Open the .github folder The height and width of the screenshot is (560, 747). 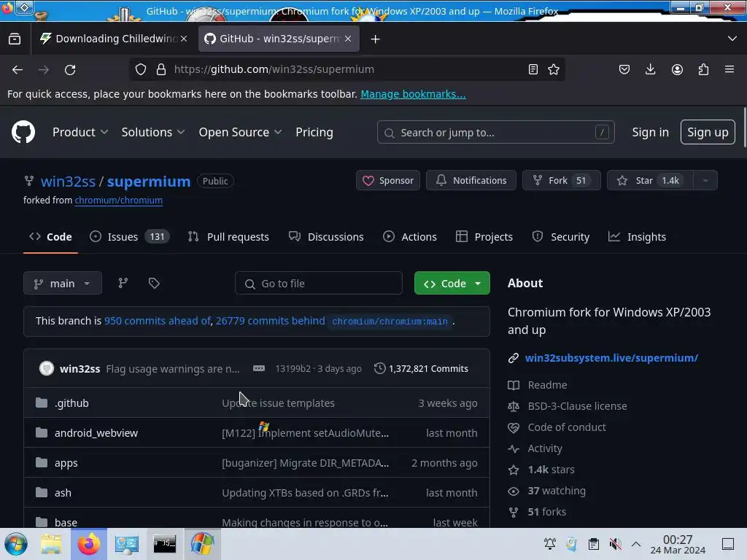pos(71,403)
